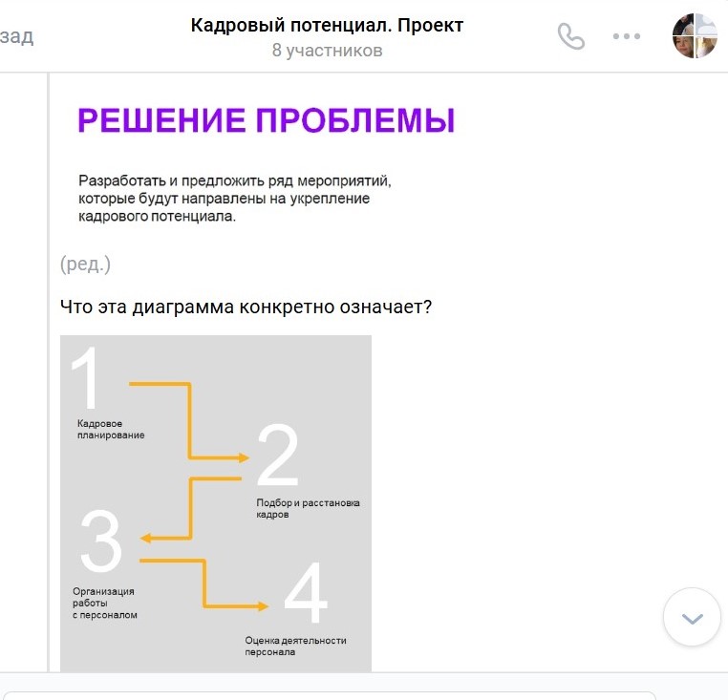Open the "8 участников" member list

tap(327, 50)
